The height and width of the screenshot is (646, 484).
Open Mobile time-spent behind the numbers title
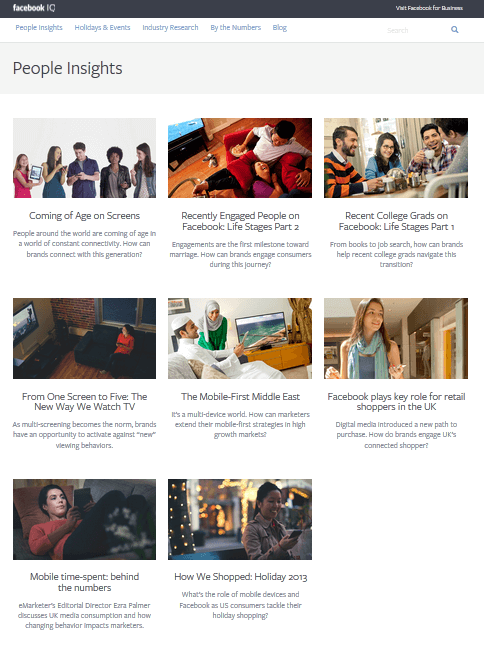pos(84,582)
